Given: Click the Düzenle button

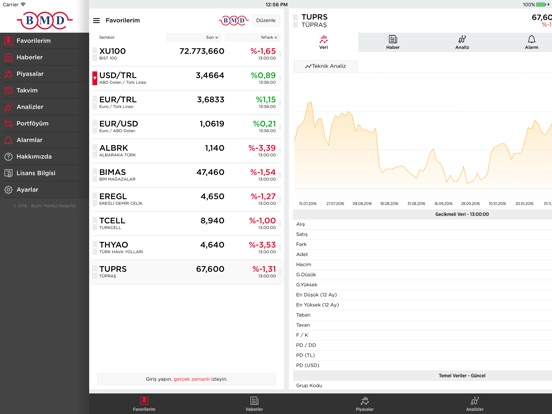Looking at the screenshot, I should point(266,20).
